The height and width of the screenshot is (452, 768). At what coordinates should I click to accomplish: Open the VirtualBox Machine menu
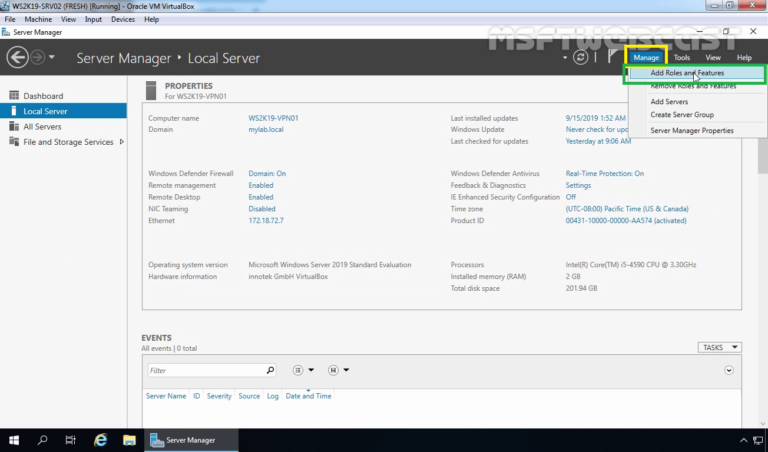[38, 19]
